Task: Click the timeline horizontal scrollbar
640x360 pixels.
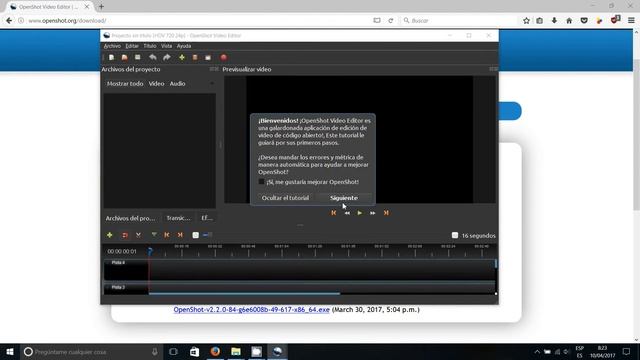Action: (244, 293)
